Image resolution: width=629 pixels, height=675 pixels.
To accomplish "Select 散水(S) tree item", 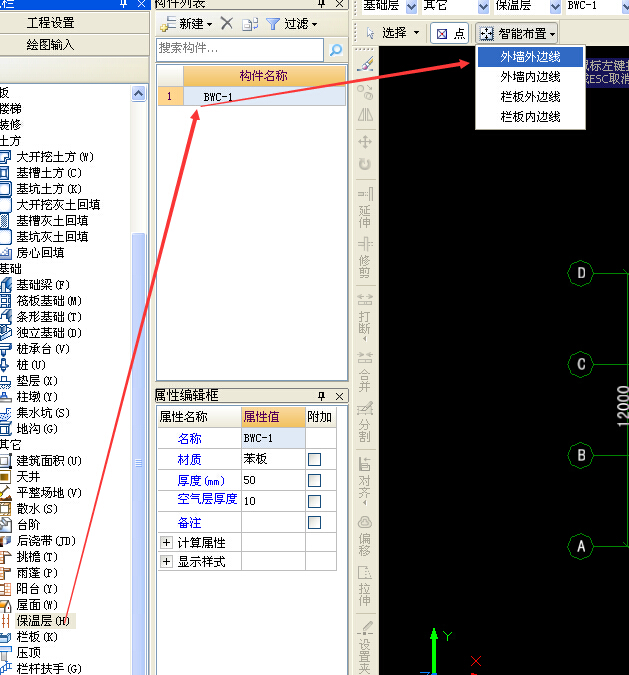I will (x=37, y=508).
